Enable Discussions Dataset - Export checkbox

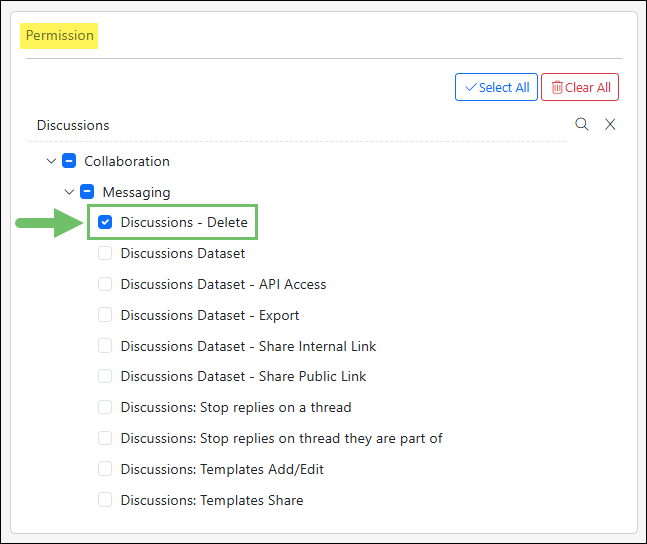pos(105,315)
